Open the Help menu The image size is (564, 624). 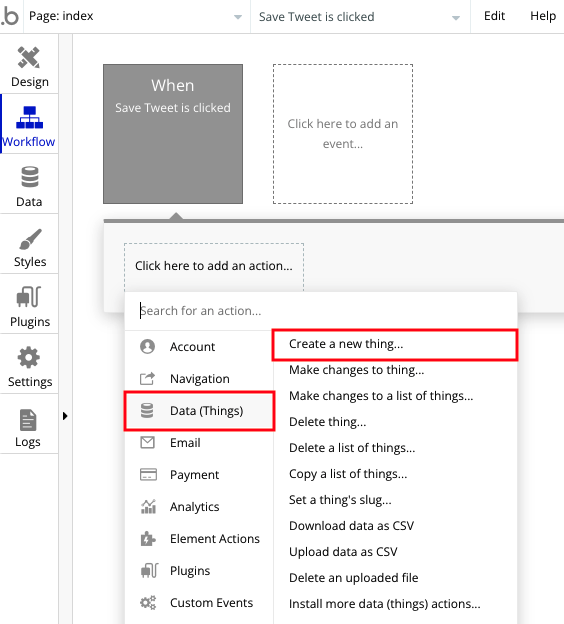(x=543, y=16)
